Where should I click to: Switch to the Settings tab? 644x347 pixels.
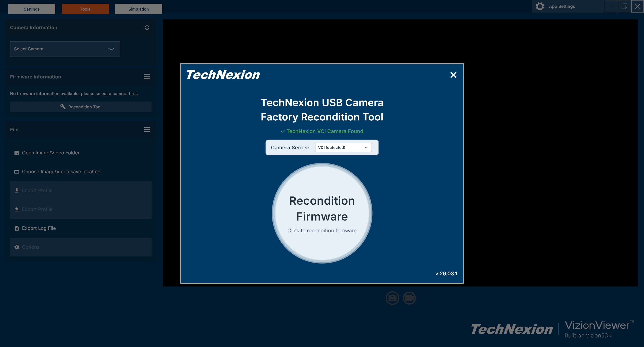[x=31, y=9]
